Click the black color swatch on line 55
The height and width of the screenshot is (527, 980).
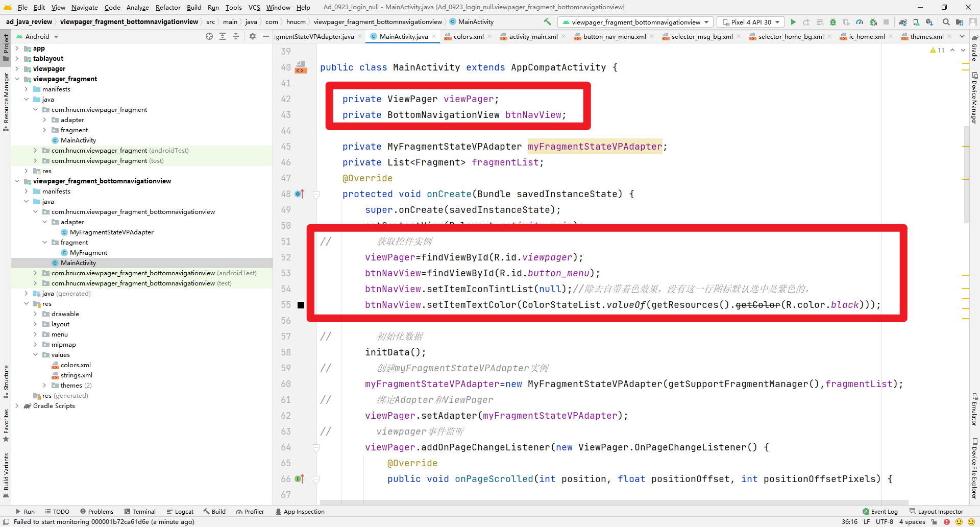pyautogui.click(x=301, y=305)
